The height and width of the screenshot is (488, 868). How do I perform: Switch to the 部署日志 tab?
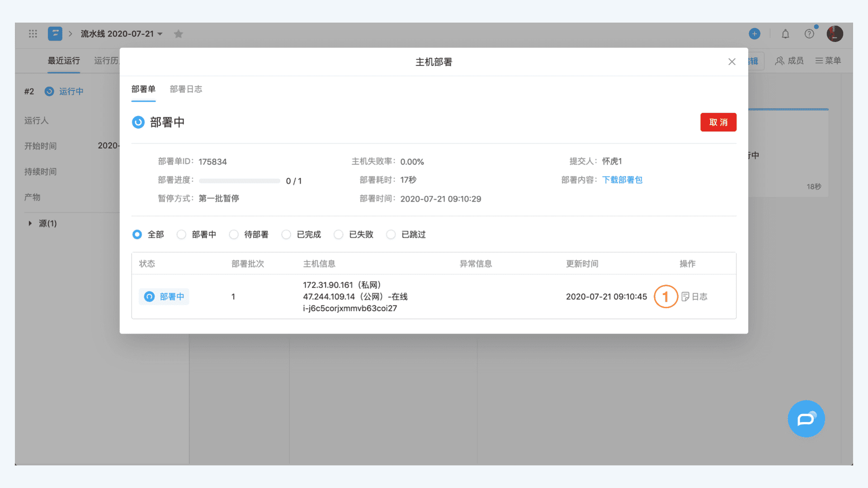coord(186,89)
